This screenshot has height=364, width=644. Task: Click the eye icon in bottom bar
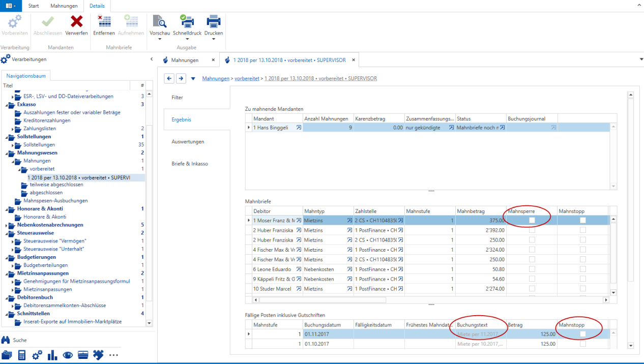(68, 355)
